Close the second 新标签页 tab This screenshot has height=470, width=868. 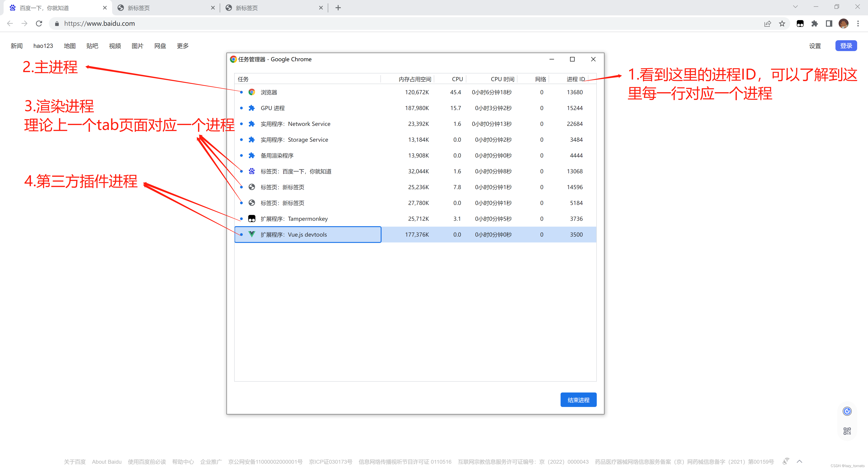tap(213, 8)
